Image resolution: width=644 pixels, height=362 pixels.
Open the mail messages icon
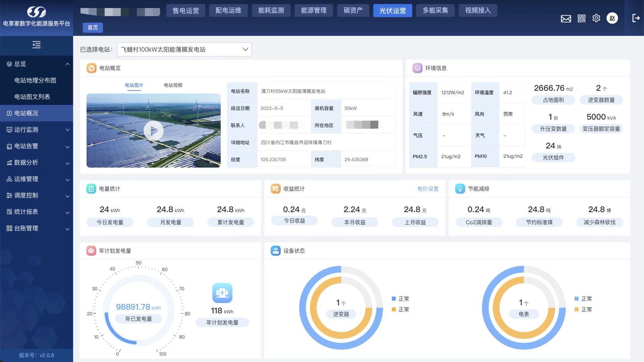(x=566, y=18)
